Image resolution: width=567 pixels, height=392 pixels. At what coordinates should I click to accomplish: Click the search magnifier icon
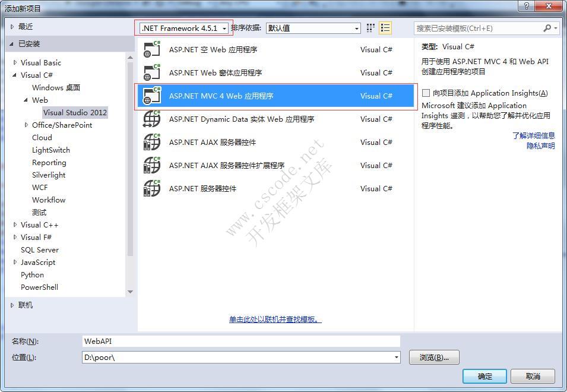click(547, 28)
